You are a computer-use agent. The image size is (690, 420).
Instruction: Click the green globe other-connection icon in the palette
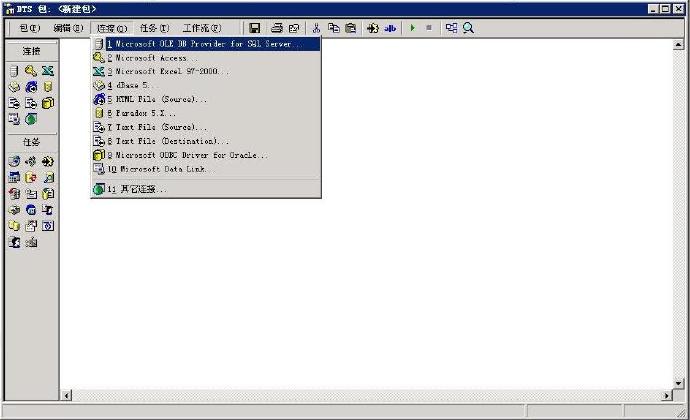[x=31, y=119]
